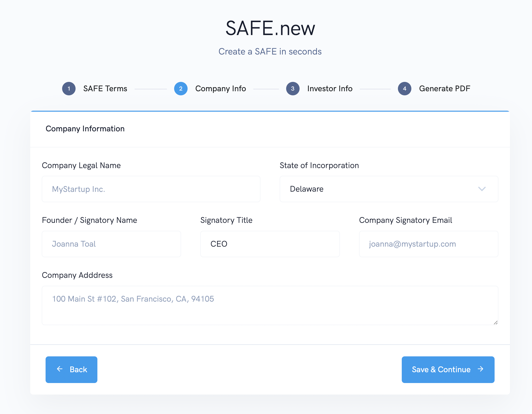Screen dimensions: 532x414
Task: Navigate to the Investor Info tab
Action: click(x=330, y=89)
